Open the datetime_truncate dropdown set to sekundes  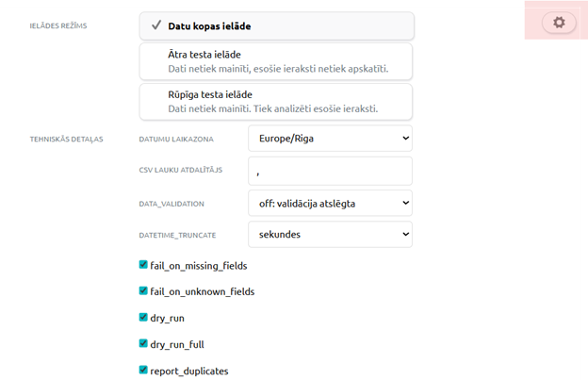click(330, 235)
